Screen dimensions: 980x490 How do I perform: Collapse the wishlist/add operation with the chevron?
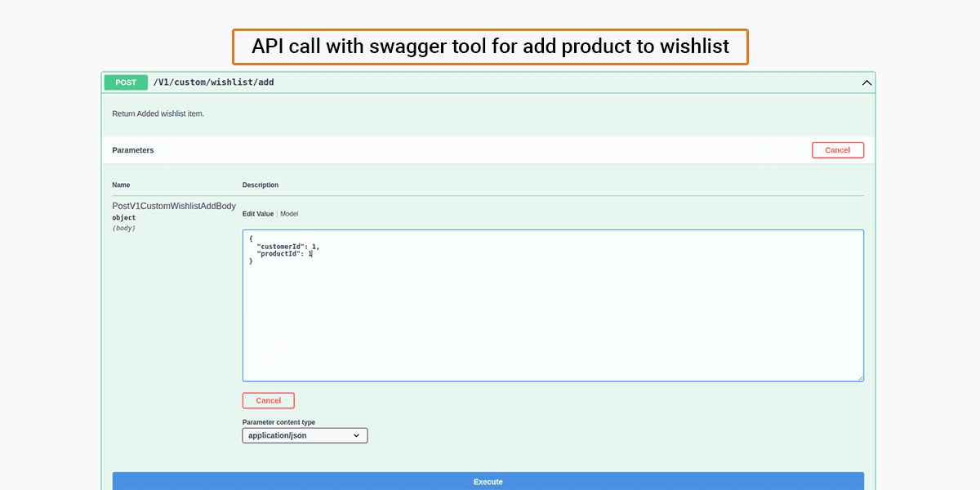866,82
